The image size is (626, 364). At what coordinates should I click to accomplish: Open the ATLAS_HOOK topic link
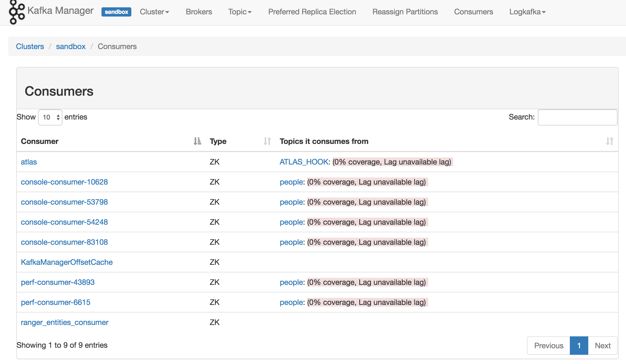click(304, 162)
